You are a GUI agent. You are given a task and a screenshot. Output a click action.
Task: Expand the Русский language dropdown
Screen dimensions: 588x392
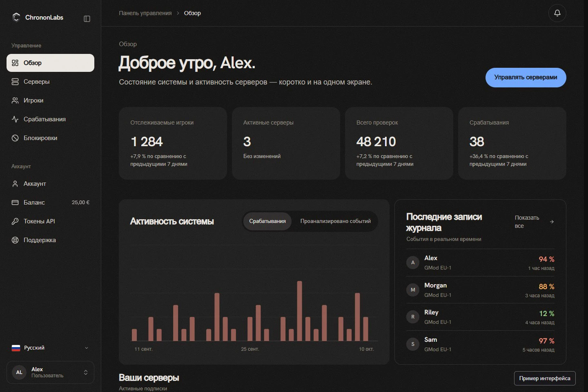(50, 348)
